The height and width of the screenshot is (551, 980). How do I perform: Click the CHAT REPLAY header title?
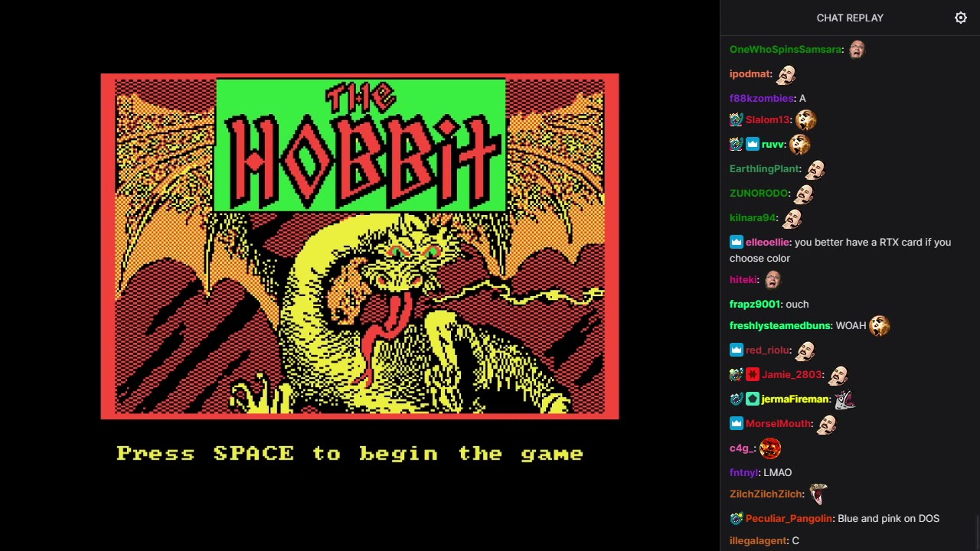[x=850, y=18]
